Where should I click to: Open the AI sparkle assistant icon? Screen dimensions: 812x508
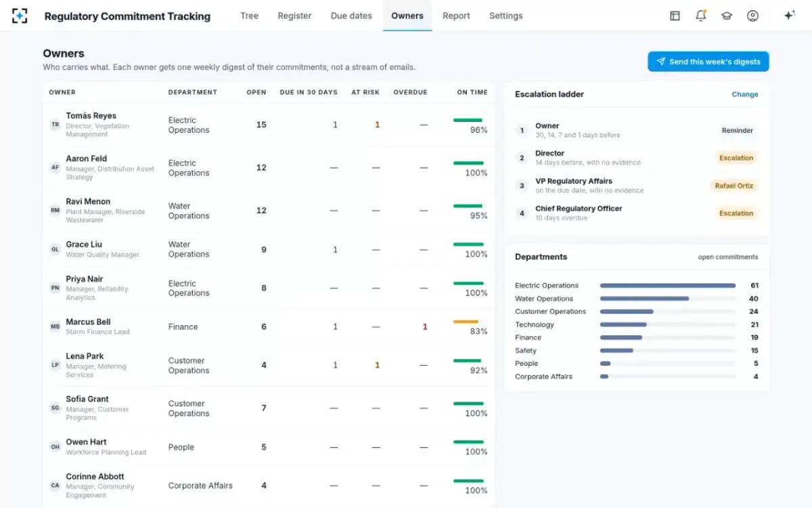(x=789, y=16)
